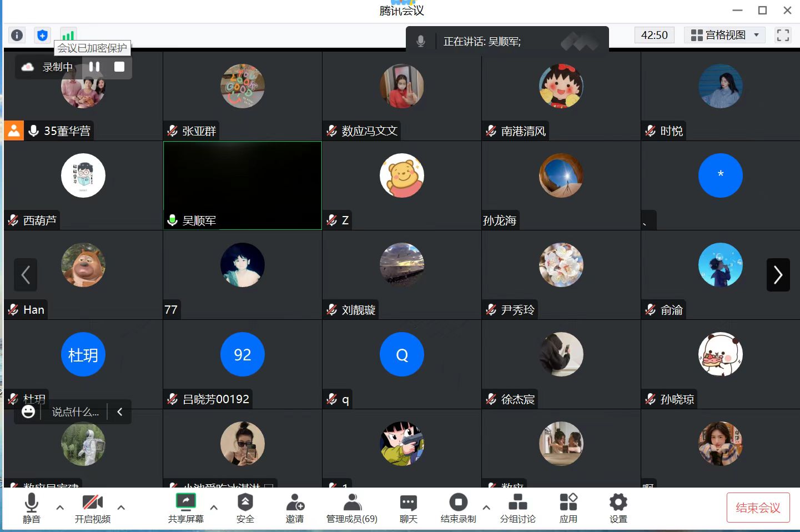Viewport: 800px width, 532px height.
Task: Click the red 结束会议 button
Action: (x=757, y=508)
